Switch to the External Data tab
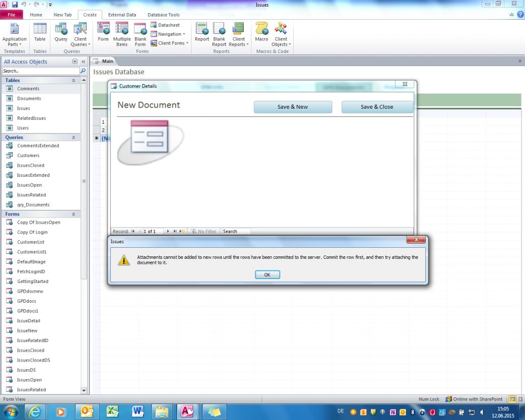This screenshot has height=420, width=525. (122, 15)
